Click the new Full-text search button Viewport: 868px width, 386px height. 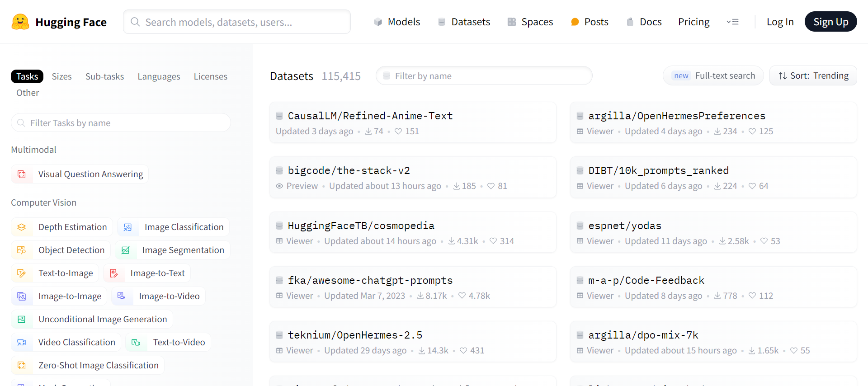click(713, 75)
